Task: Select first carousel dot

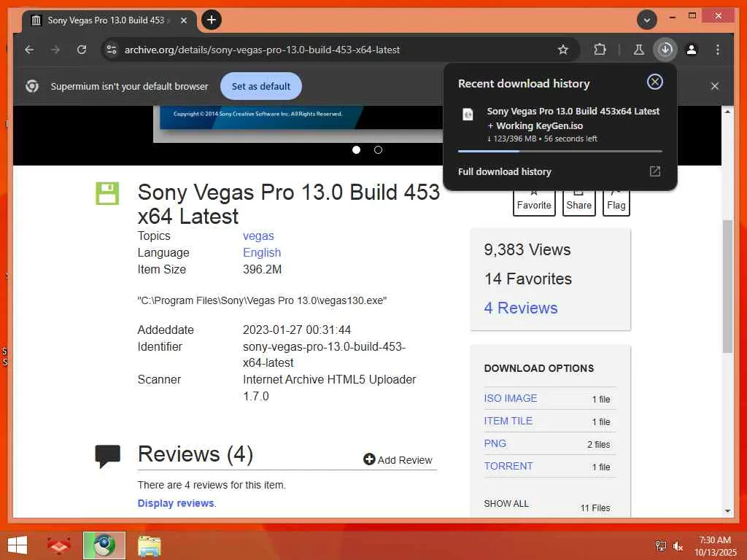Action: click(356, 150)
